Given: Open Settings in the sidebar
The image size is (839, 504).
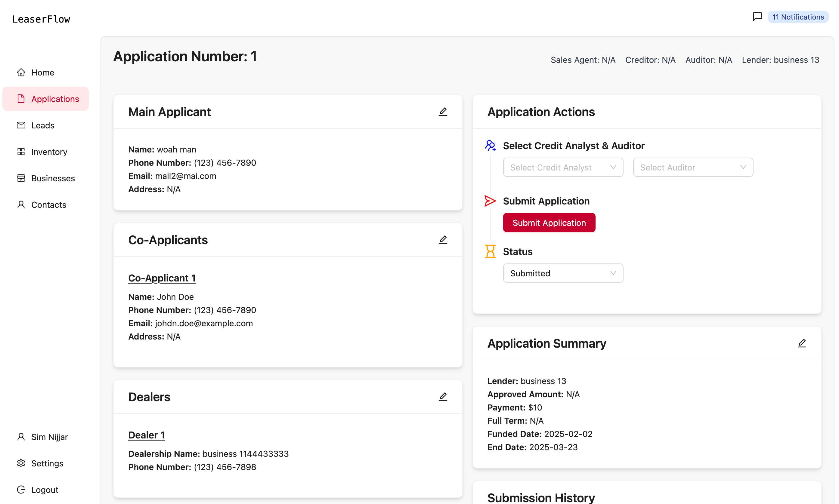Looking at the screenshot, I should [45, 463].
